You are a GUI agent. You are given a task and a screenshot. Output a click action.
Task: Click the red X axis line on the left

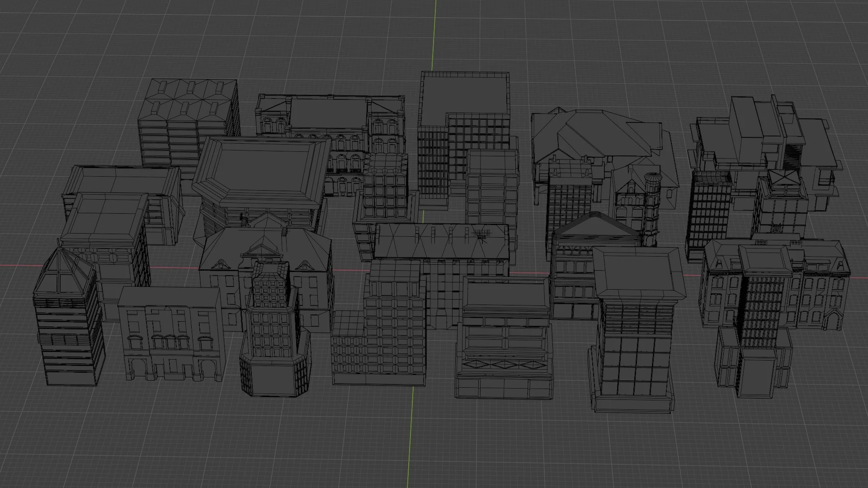pyautogui.click(x=45, y=266)
